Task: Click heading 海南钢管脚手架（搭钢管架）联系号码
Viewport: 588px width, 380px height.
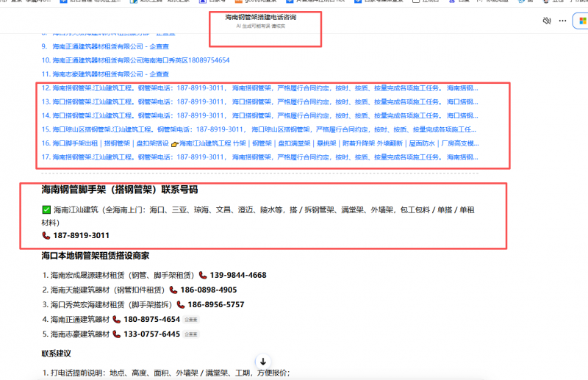Action: [120, 190]
